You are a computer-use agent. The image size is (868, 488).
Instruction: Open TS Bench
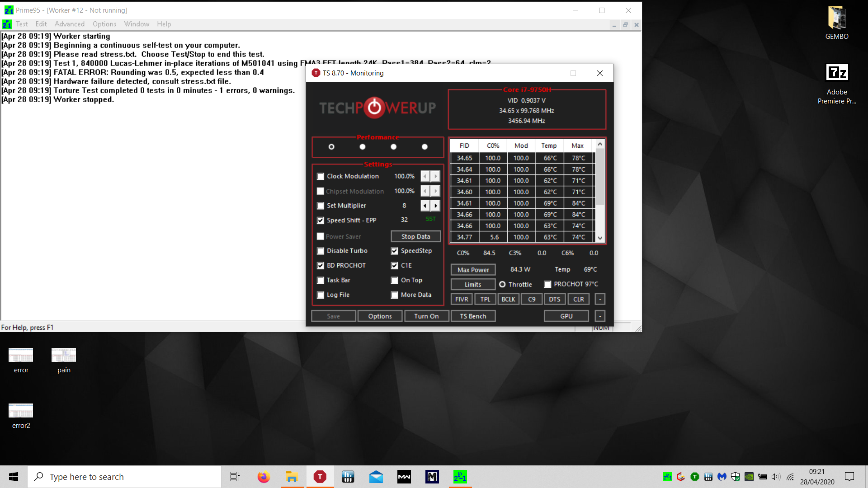(x=473, y=316)
